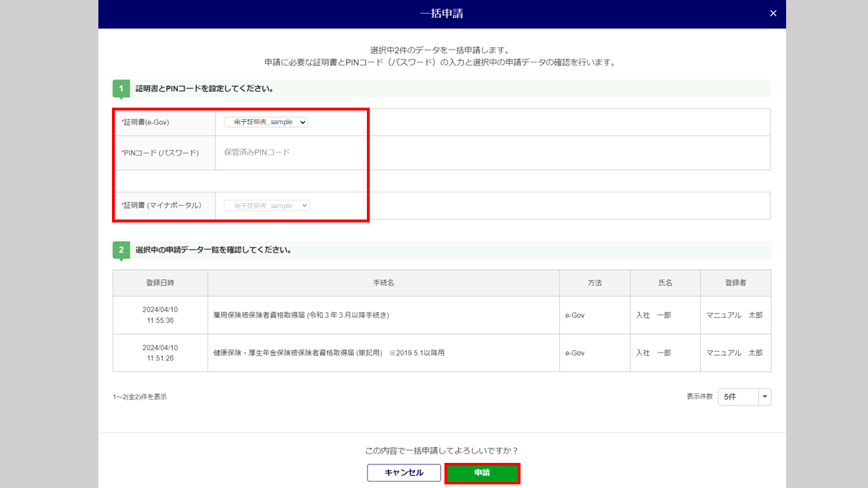Open the 証明書 (マイナポータル) certificate dropdown

(266, 205)
